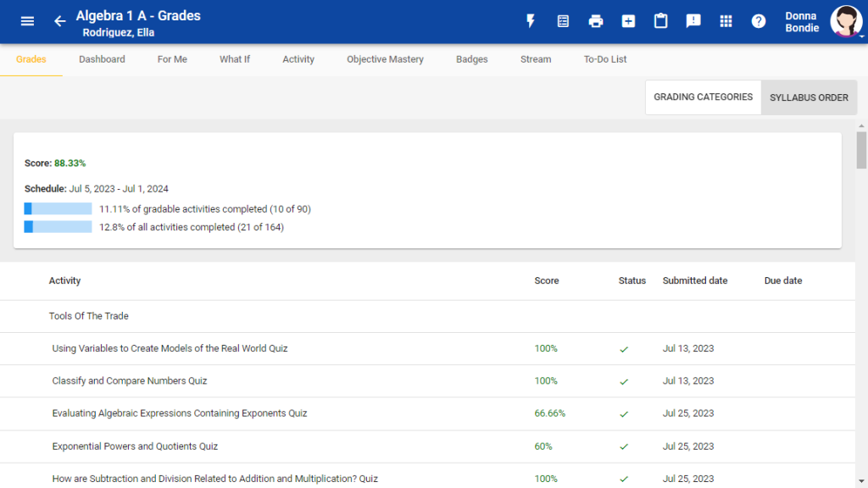868x488 pixels.
Task: Click the back arrow beside Algebra 1 A
Action: tap(59, 21)
